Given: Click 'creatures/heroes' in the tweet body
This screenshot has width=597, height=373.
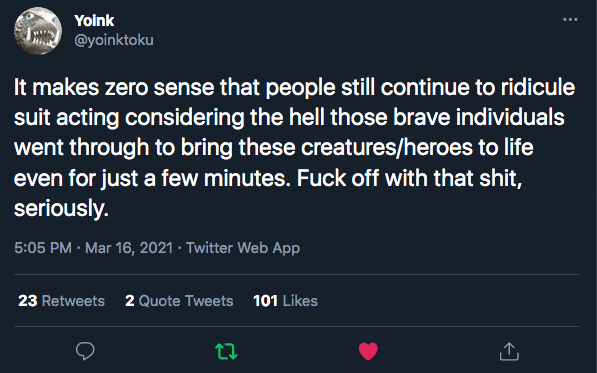Looking at the screenshot, I should point(386,147).
